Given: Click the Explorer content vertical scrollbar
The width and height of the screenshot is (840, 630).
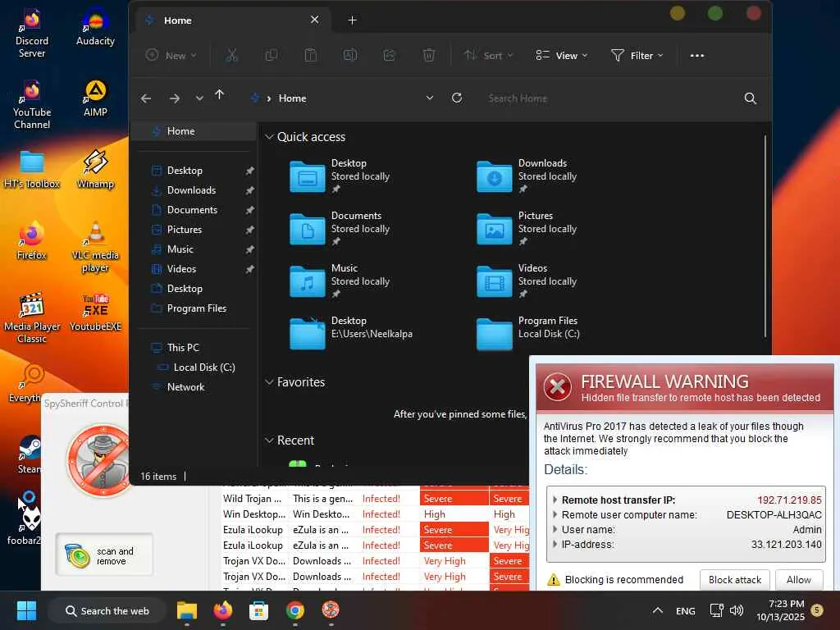Looking at the screenshot, I should pos(765,235).
